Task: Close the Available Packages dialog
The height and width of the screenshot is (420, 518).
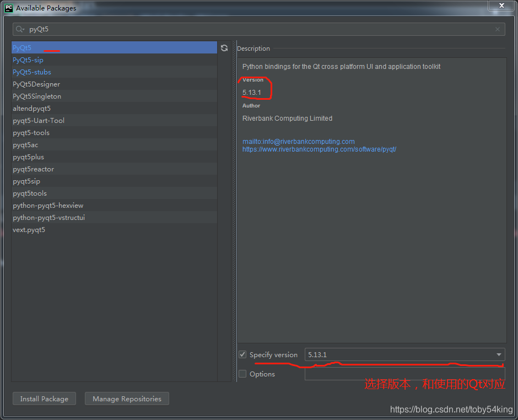Action: click(x=501, y=6)
